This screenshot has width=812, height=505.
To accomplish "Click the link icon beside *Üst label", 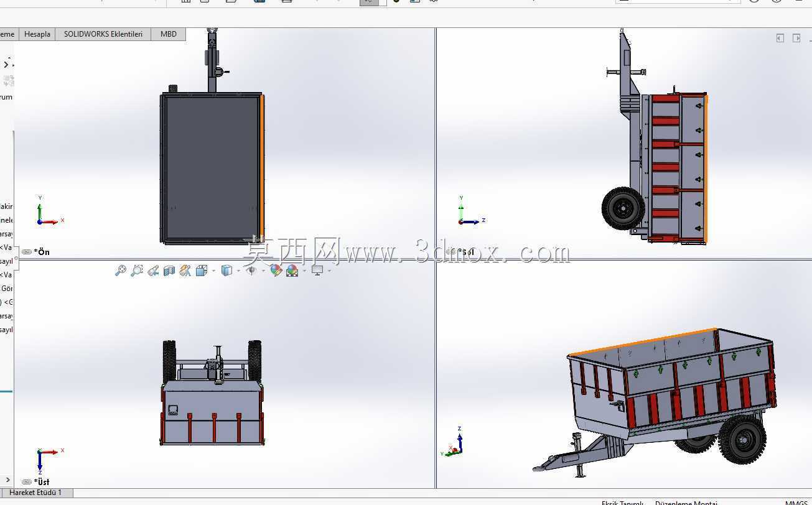I will coord(27,482).
